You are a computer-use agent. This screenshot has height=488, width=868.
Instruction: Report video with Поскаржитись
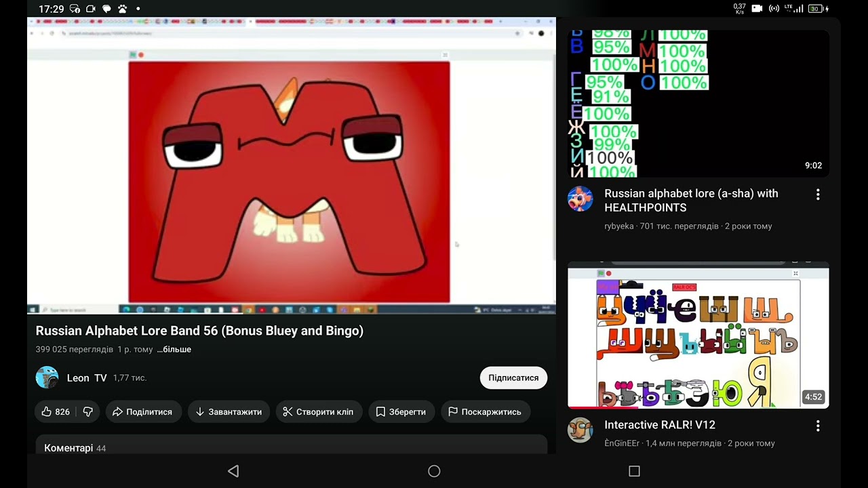[485, 411]
